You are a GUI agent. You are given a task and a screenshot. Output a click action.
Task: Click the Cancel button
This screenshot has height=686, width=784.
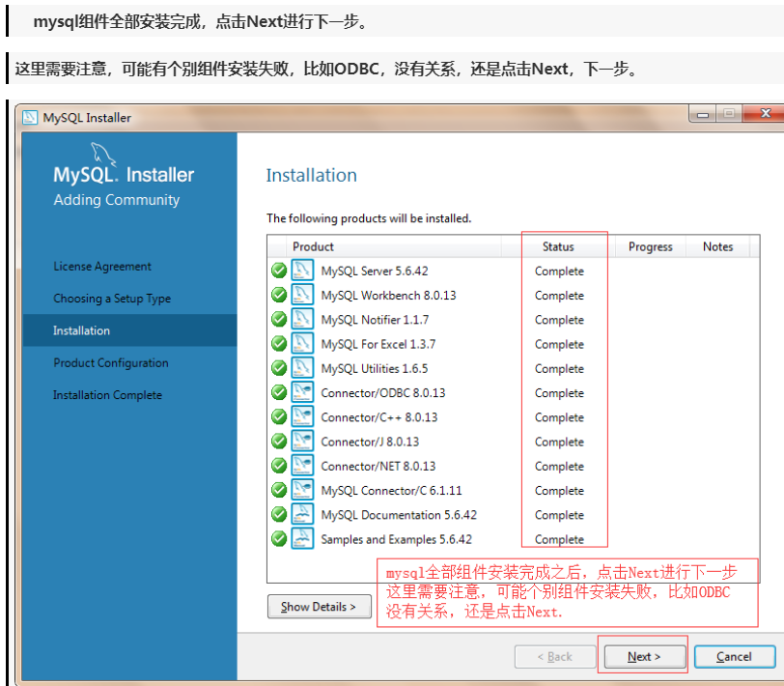(735, 656)
